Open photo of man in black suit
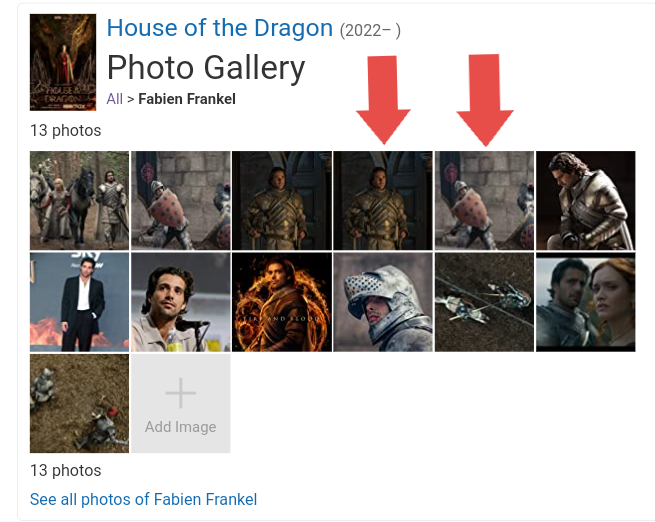This screenshot has height=522, width=655. (79, 302)
